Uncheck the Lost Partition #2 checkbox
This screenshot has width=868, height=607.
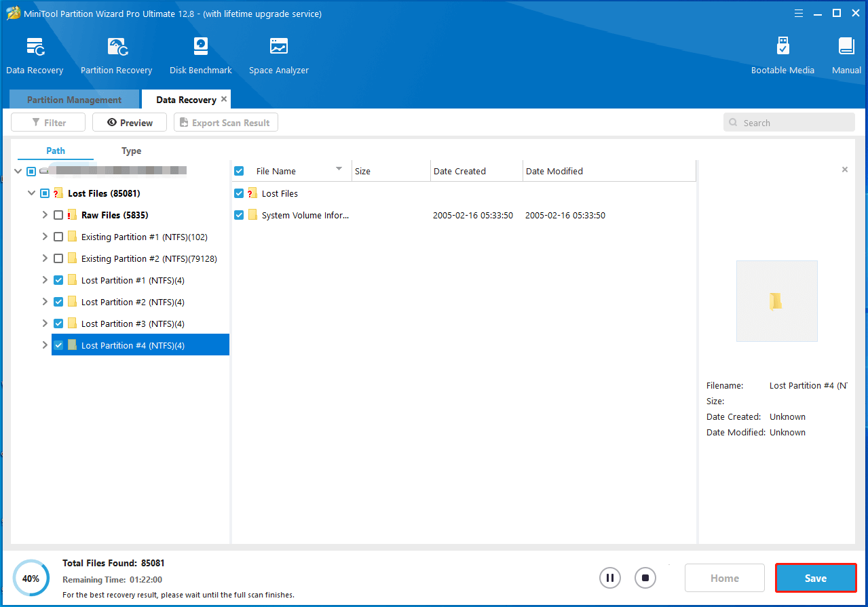point(58,302)
